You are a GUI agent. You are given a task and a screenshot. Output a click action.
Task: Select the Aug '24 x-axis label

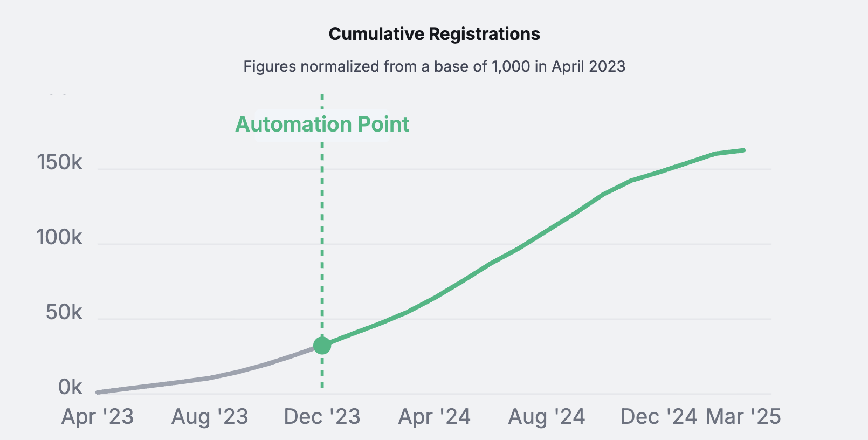[x=547, y=417]
